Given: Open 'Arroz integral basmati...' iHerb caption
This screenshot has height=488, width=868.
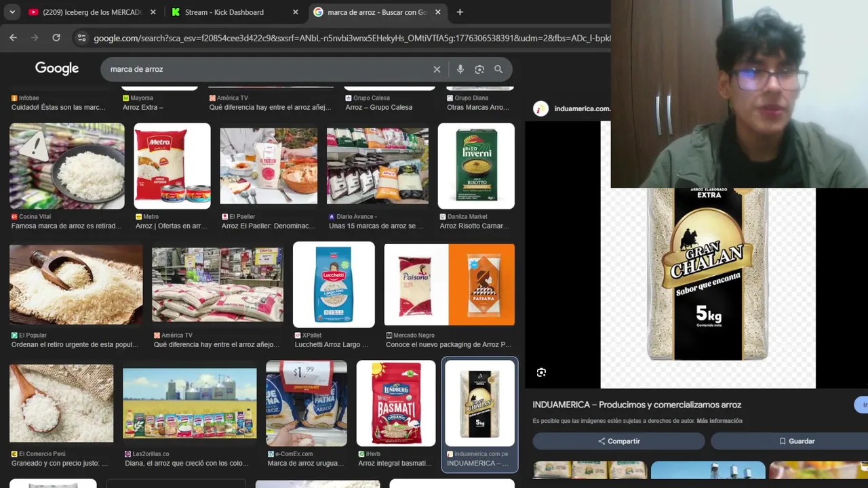Looking at the screenshot, I should coord(395,463).
